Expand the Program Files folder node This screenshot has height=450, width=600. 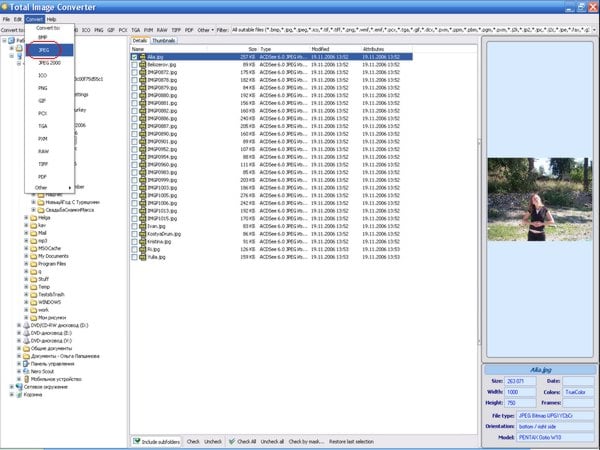coord(26,264)
